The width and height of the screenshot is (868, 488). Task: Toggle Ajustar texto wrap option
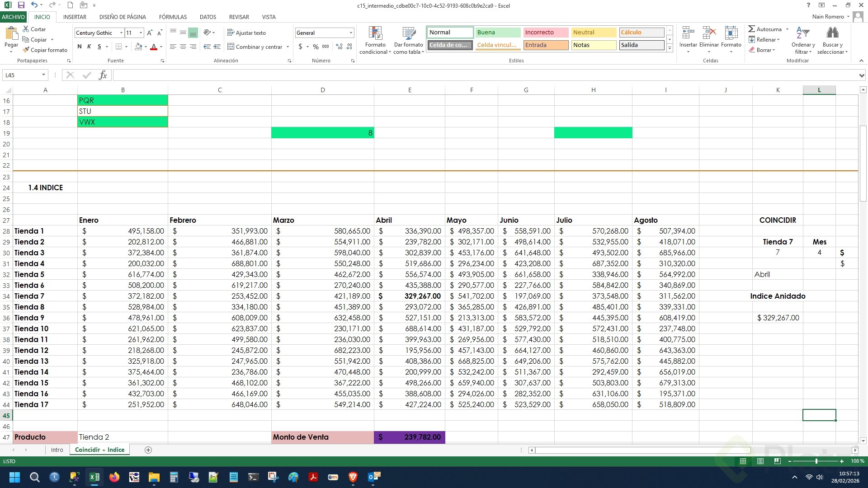click(246, 33)
